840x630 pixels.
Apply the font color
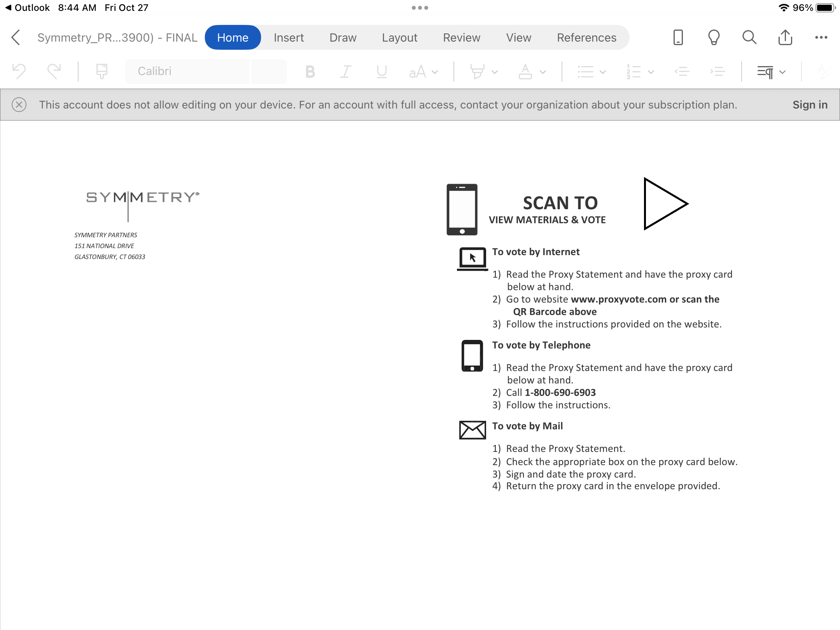click(x=525, y=72)
